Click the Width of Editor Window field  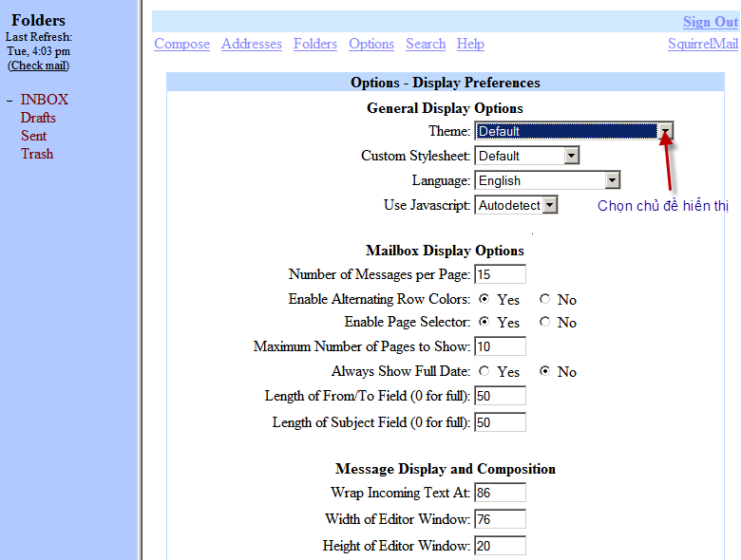coord(500,519)
